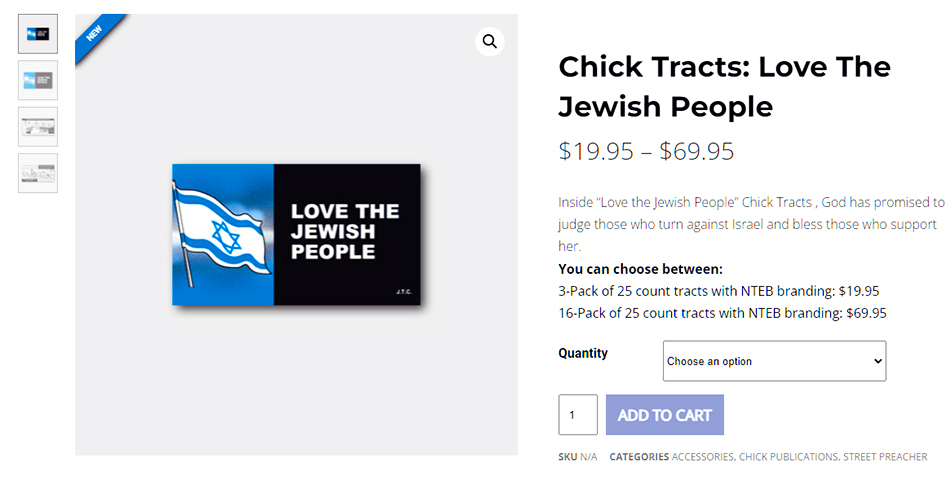Expand the "Choose an option" quantity dropdown
Screen dimensions: 950x493
pyautogui.click(x=774, y=361)
